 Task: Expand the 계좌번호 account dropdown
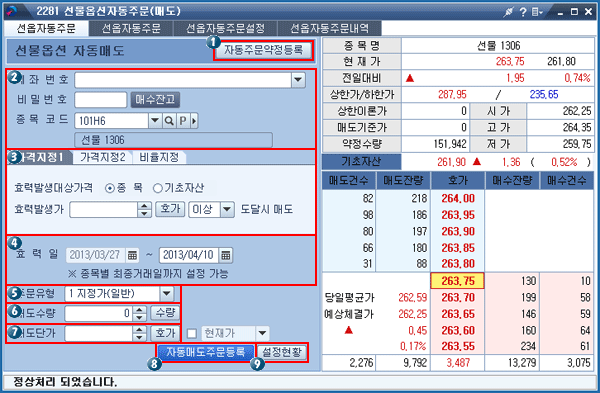(298, 80)
